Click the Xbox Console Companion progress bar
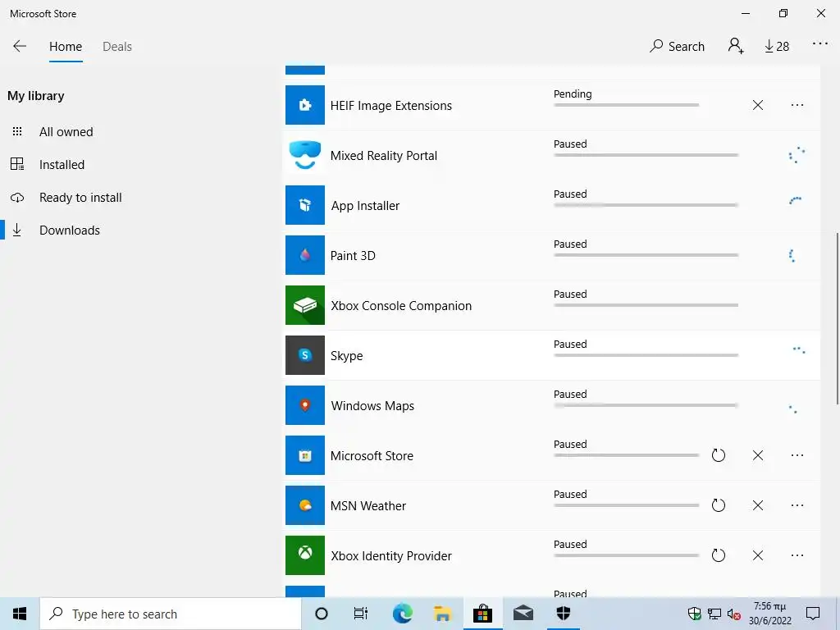This screenshot has width=840, height=630. coord(646,305)
